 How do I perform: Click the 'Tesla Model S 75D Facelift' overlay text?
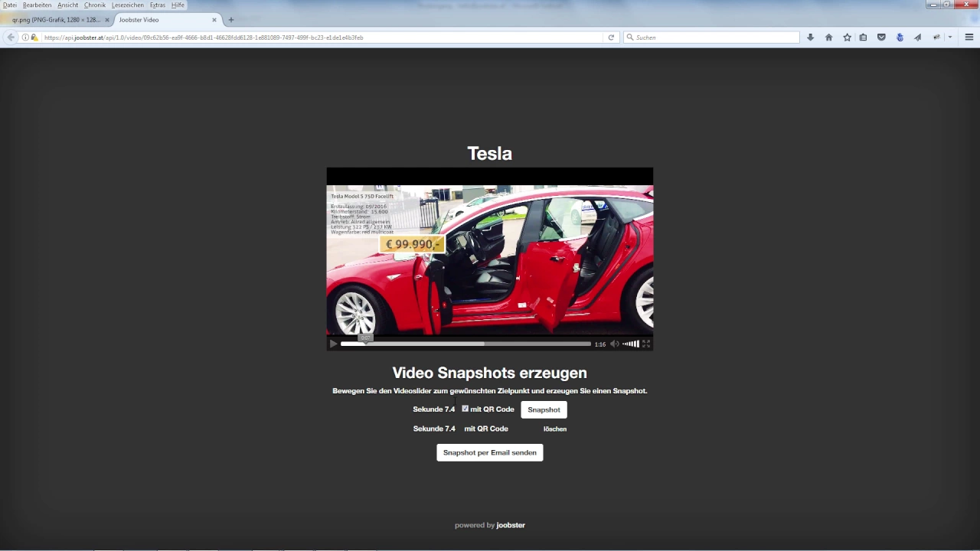coord(362,197)
